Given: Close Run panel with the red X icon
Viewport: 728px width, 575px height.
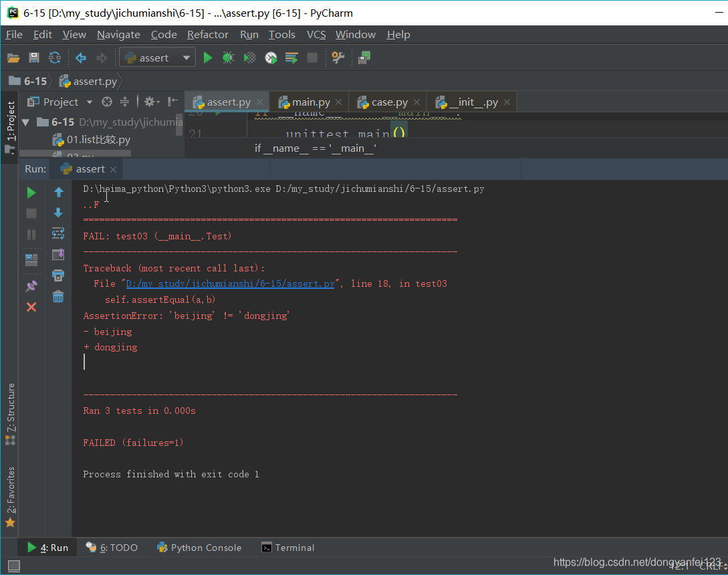Looking at the screenshot, I should pos(31,307).
